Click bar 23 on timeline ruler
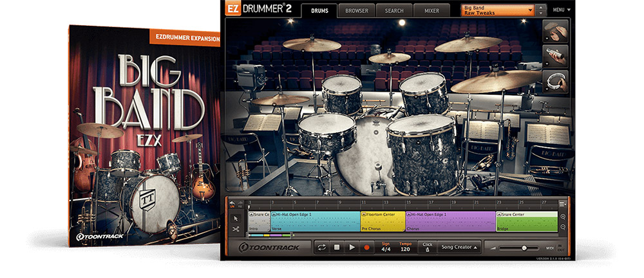 coord(498,203)
